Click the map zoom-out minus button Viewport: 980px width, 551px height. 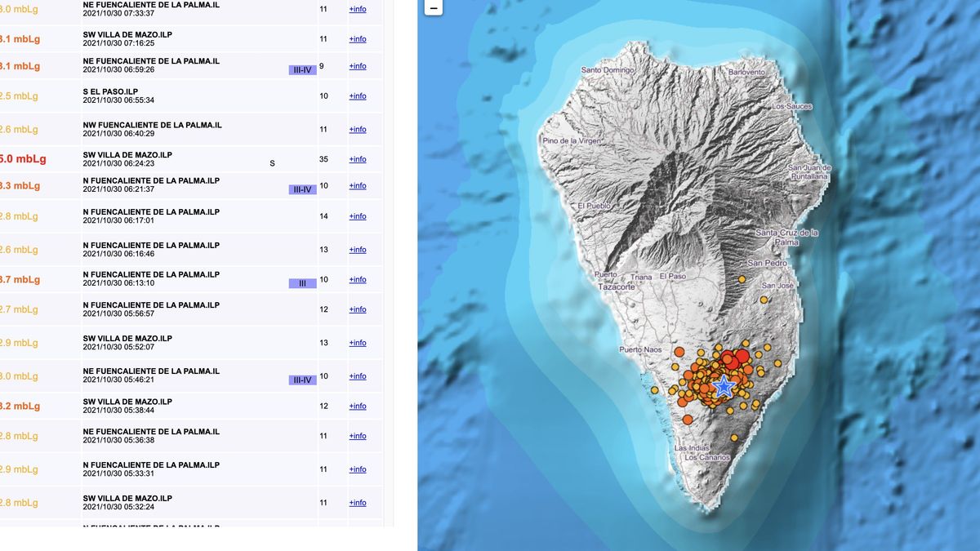coord(434,8)
